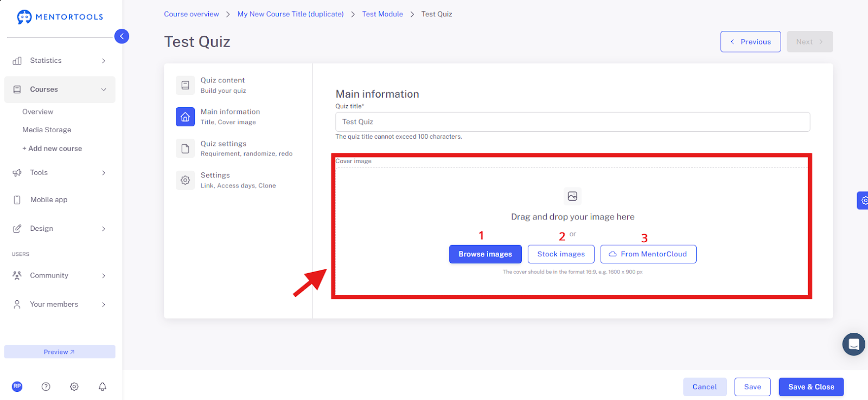The height and width of the screenshot is (400, 868).
Task: Open the bottom sidebar settings gear
Action: (74, 386)
